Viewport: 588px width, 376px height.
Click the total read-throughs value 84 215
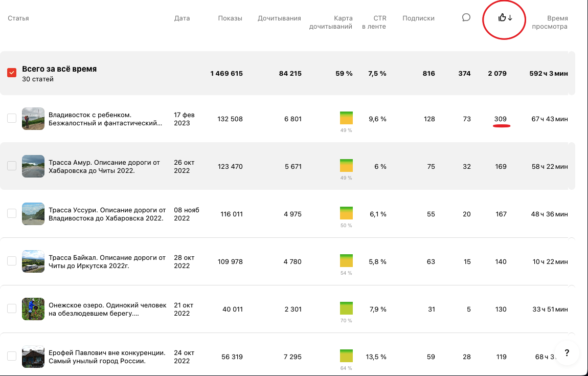(290, 74)
